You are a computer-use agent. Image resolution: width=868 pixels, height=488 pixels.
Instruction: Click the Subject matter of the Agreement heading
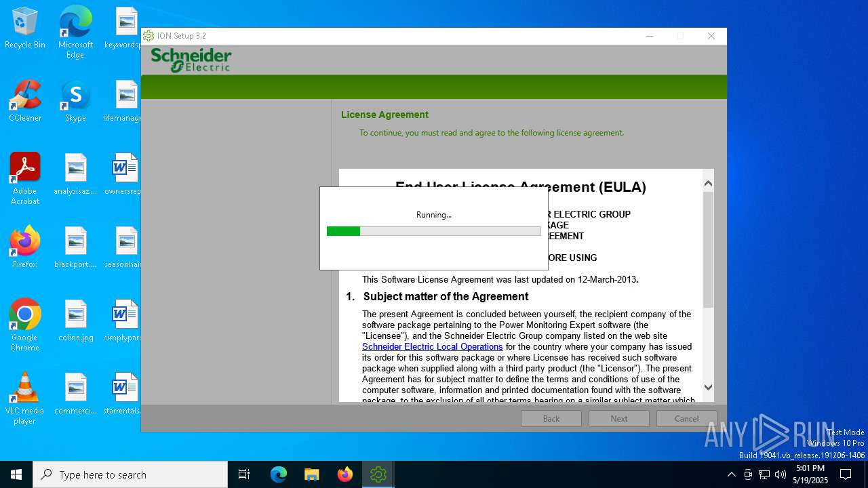446,296
